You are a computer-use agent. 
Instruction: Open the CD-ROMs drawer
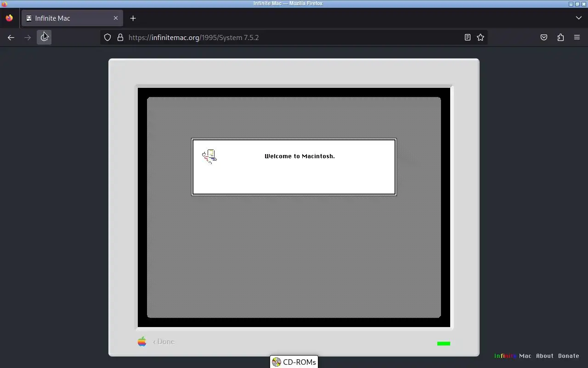click(x=294, y=362)
